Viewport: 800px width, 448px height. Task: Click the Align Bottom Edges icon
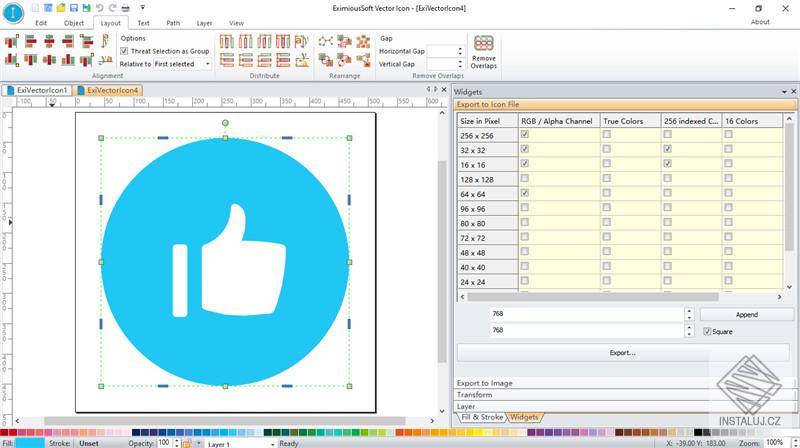pyautogui.click(x=68, y=60)
